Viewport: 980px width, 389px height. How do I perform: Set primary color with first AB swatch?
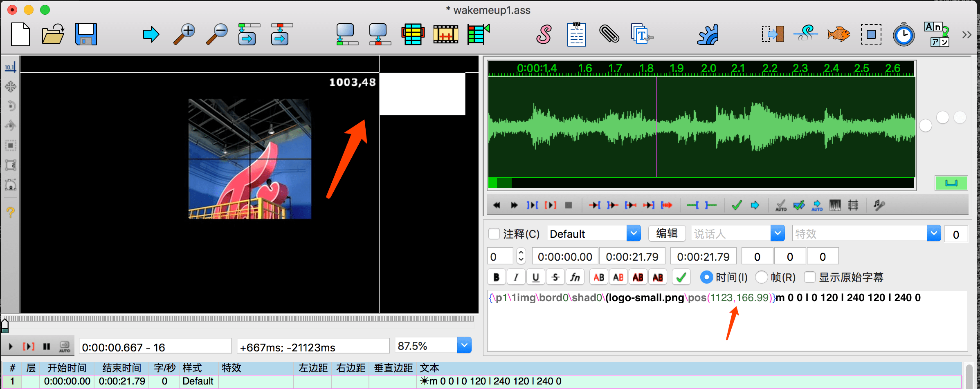[x=599, y=277]
